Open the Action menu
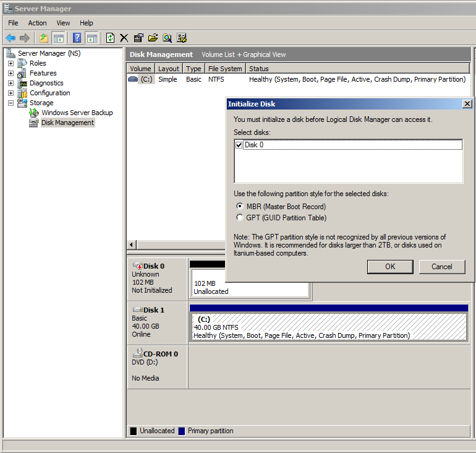This screenshot has width=476, height=453. point(37,23)
